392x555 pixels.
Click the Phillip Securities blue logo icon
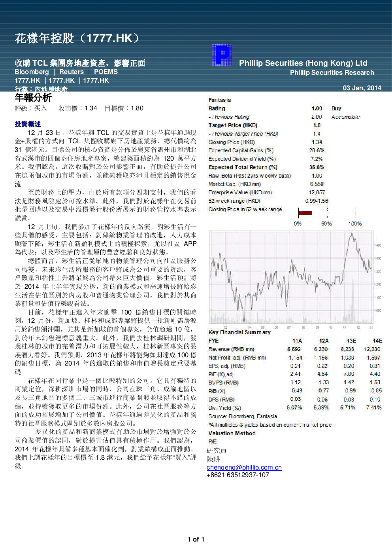point(222,55)
